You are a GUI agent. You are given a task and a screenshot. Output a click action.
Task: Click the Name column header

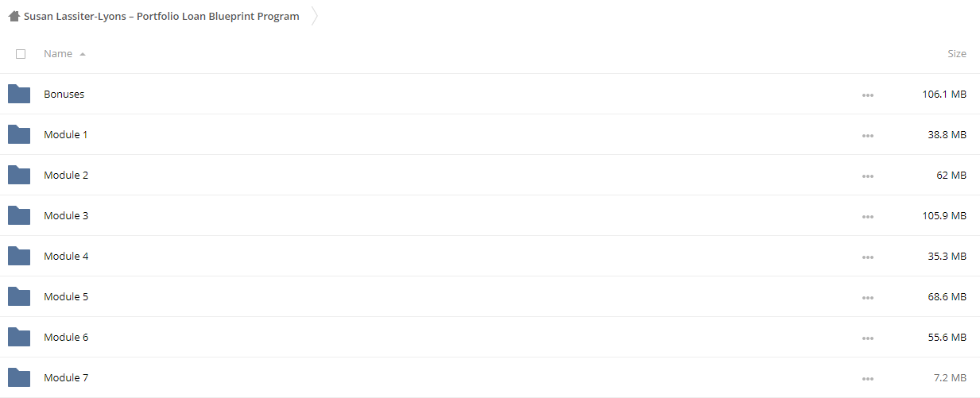tap(58, 53)
